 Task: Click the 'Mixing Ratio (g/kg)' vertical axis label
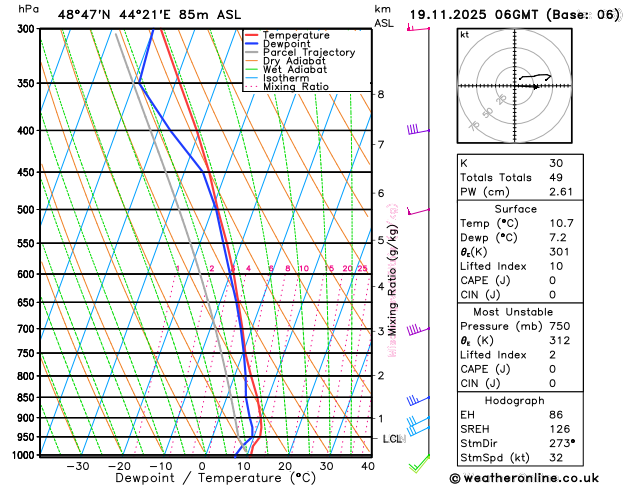(393, 280)
